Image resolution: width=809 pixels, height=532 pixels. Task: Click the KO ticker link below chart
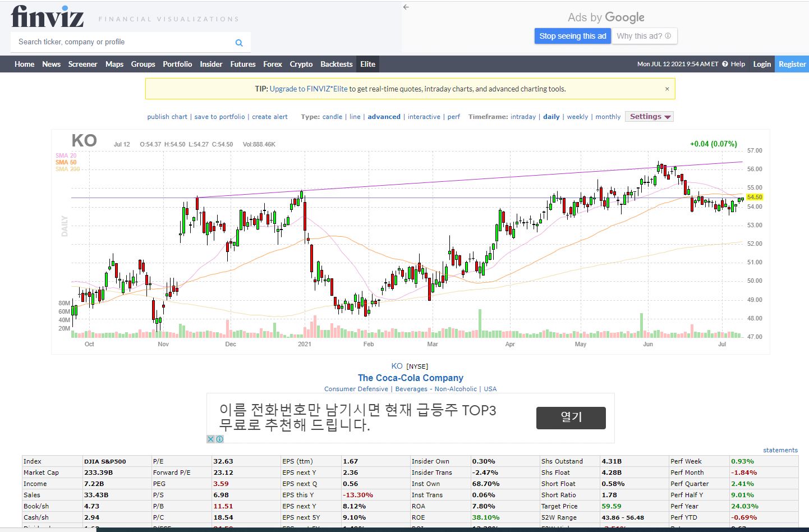pyautogui.click(x=397, y=366)
